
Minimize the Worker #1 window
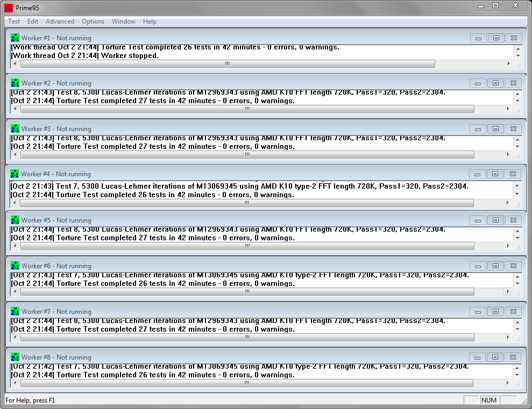[x=478, y=38]
